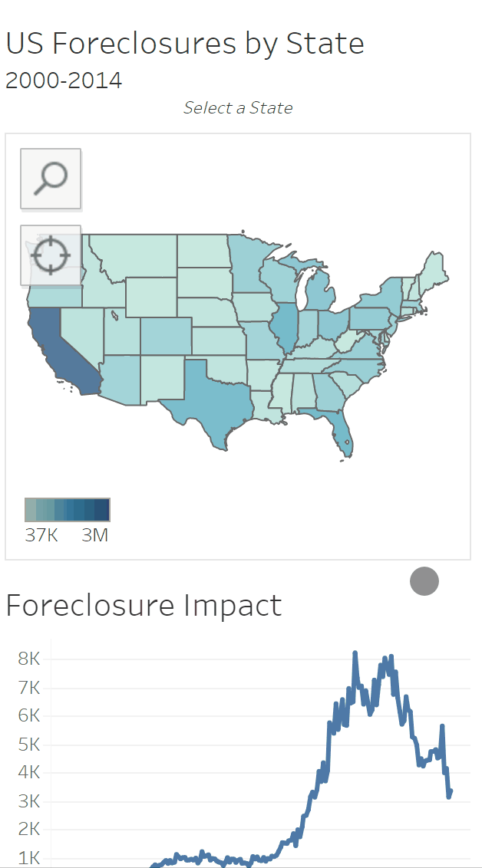482x868 pixels.
Task: Select Georgia on the map
Action: pyautogui.click(x=330, y=391)
